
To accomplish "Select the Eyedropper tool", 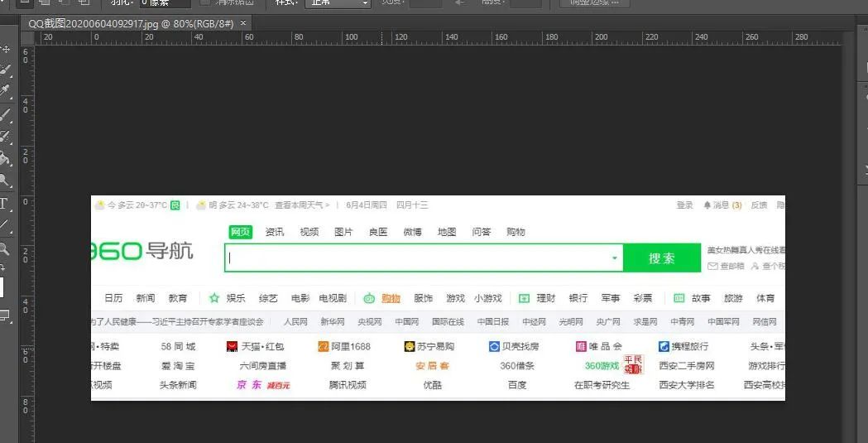I will coord(6,89).
